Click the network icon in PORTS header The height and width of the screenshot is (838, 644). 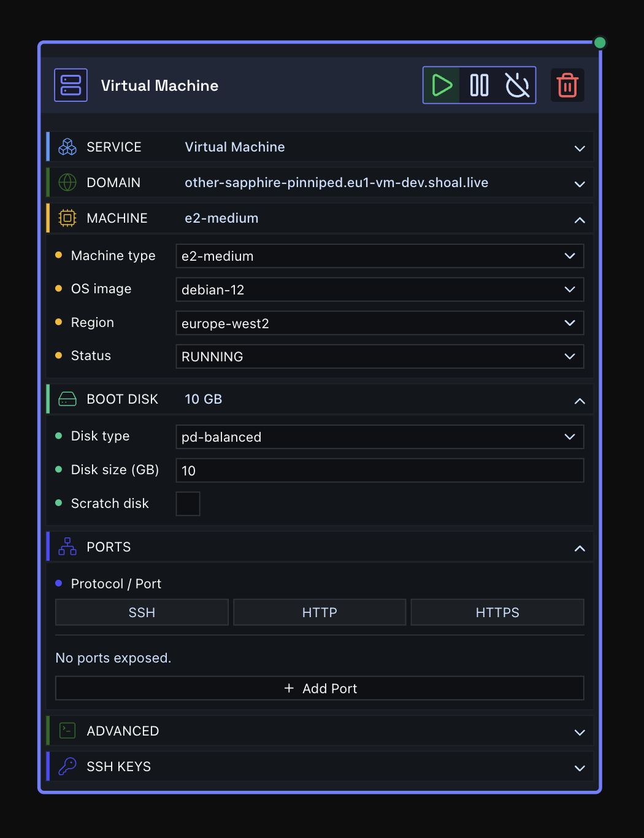(67, 547)
